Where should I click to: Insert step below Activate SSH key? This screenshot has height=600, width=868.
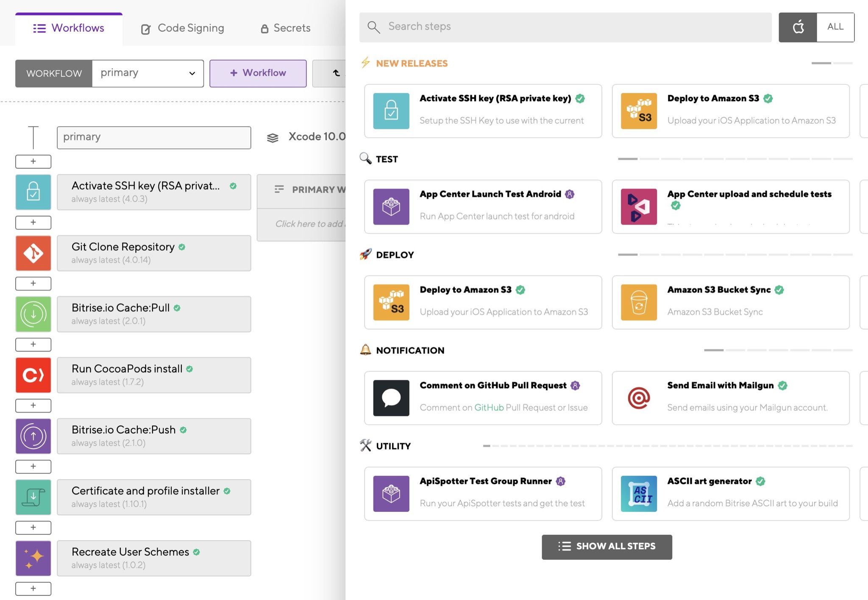coord(33,222)
